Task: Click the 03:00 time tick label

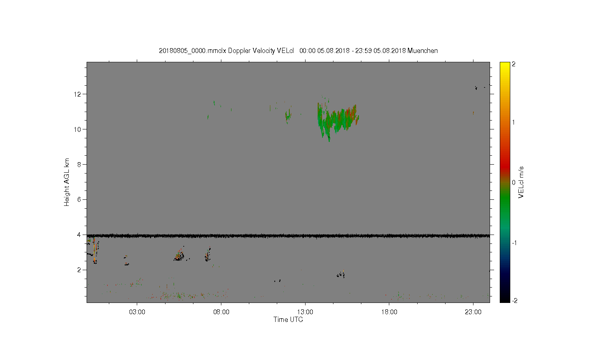Action: coord(137,312)
